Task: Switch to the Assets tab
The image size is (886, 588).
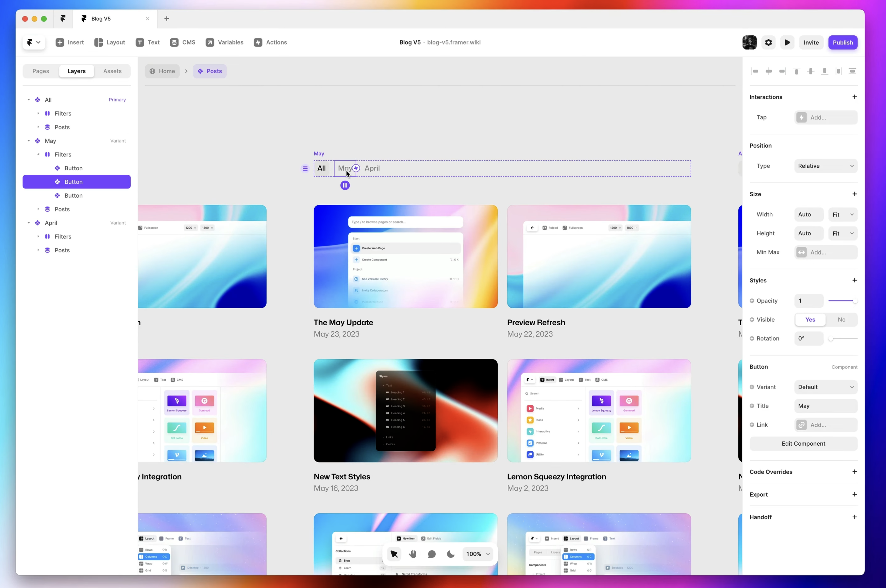Action: pos(112,71)
